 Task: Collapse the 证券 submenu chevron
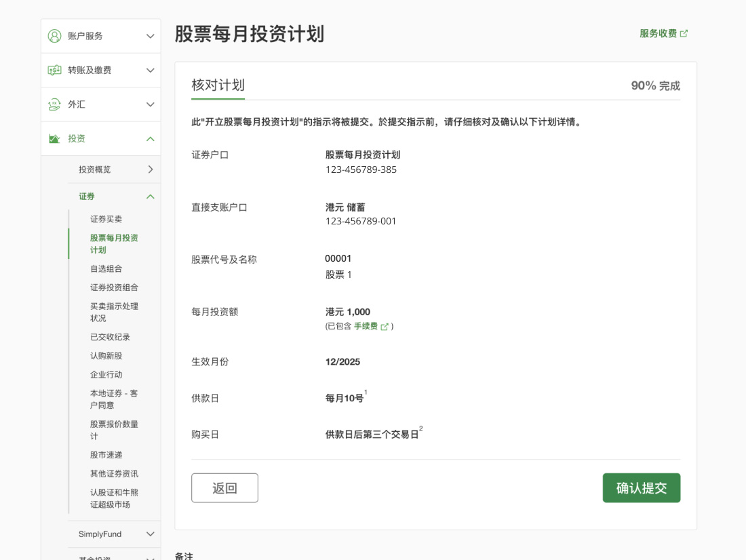(x=151, y=197)
